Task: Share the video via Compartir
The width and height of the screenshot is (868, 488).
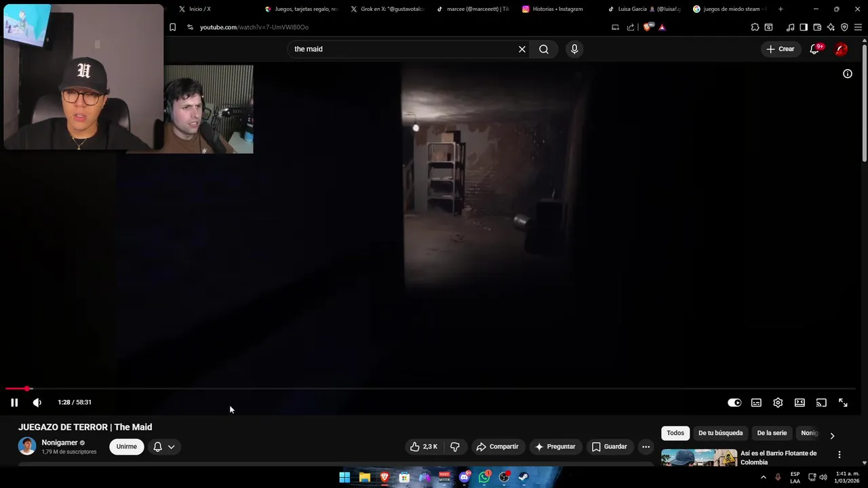Action: (x=497, y=447)
